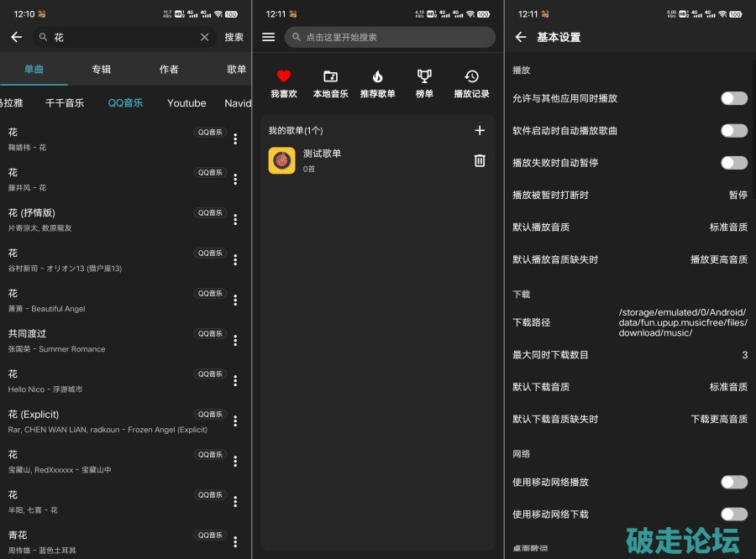Open the hamburger menu icon
Image resolution: width=756 pixels, height=559 pixels.
click(269, 37)
